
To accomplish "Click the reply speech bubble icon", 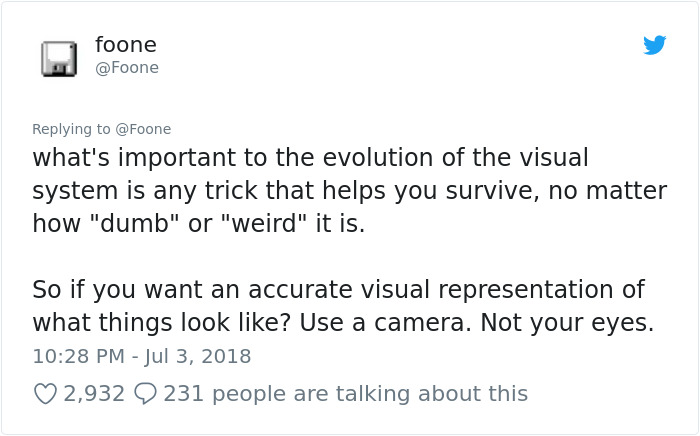I will tap(145, 394).
